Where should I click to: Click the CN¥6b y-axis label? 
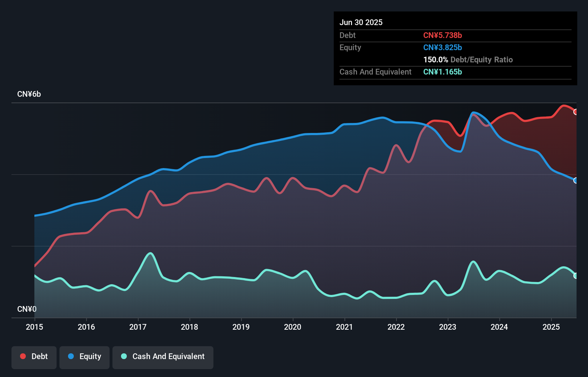29,94
